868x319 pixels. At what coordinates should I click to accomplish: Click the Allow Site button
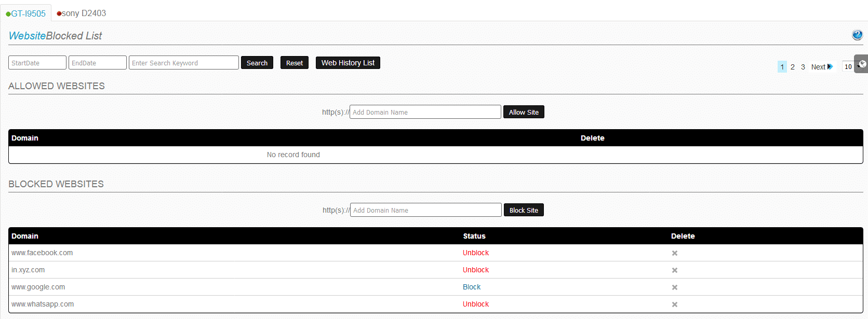[524, 112]
